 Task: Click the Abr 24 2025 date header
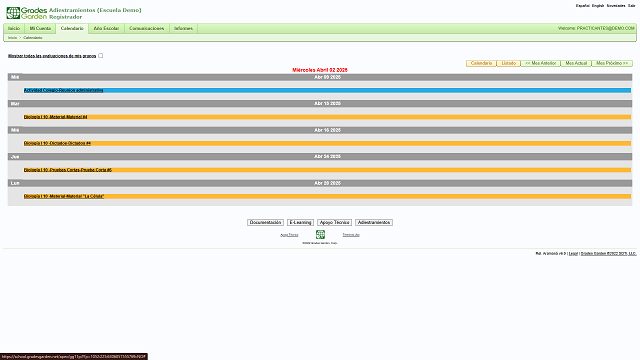pos(327,157)
